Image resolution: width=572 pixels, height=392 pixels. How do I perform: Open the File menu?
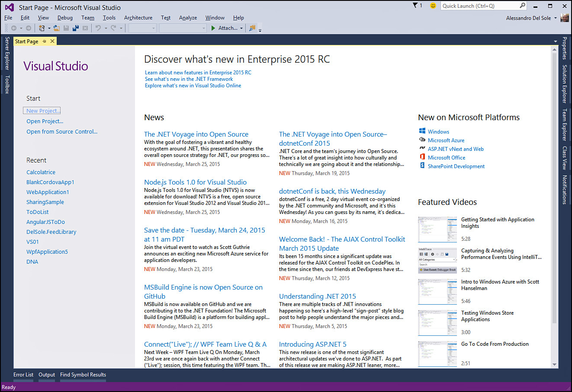8,18
